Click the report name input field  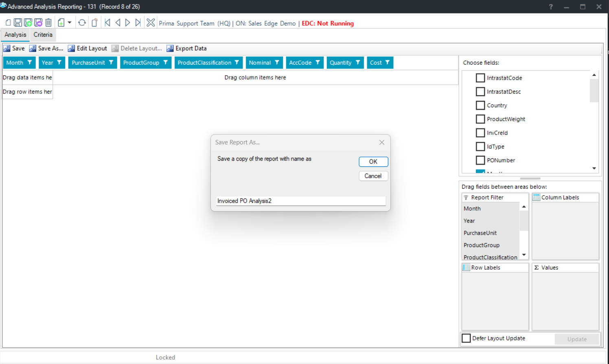click(x=301, y=201)
